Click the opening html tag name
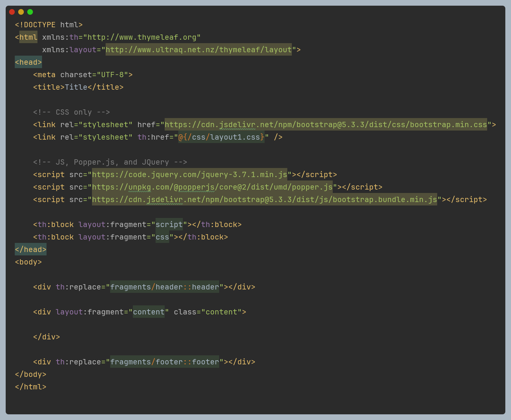 (x=28, y=37)
